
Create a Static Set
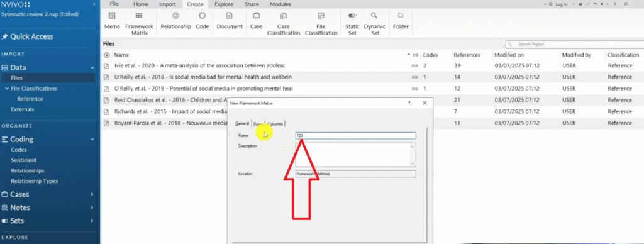coord(352,24)
